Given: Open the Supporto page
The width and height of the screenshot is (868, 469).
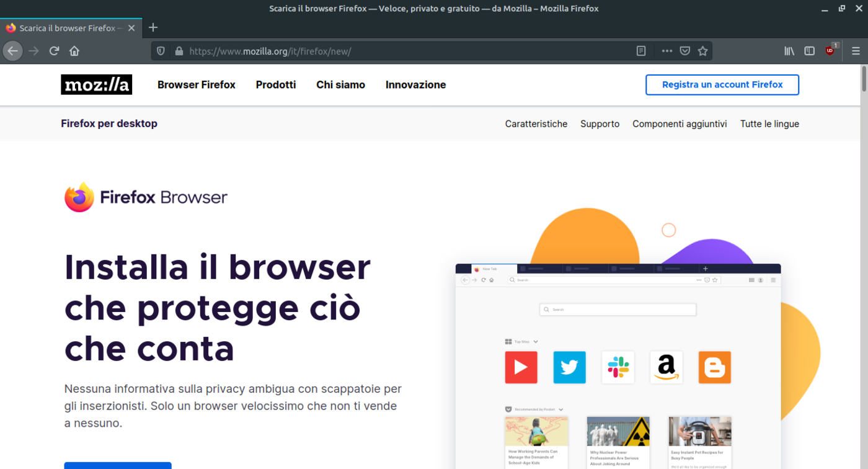Looking at the screenshot, I should point(600,123).
